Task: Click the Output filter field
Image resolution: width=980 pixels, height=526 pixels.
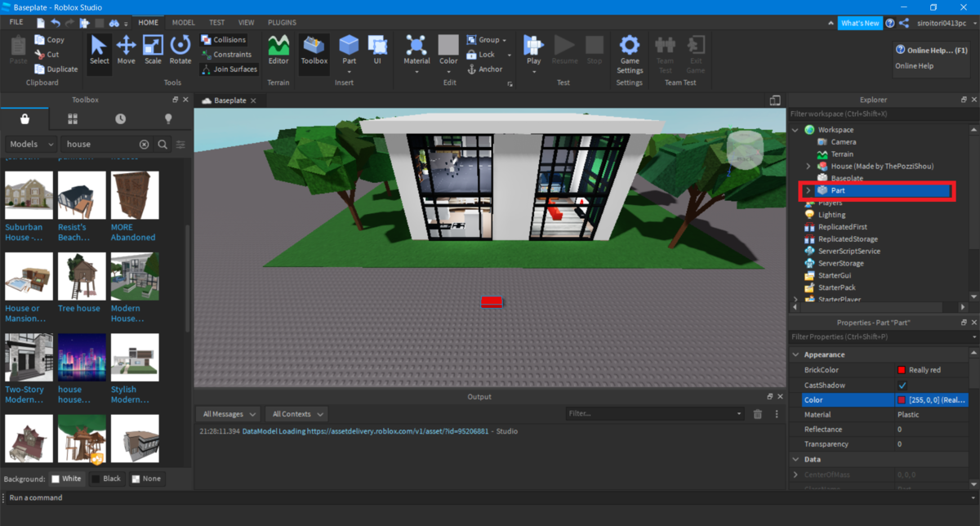Action: 655,414
